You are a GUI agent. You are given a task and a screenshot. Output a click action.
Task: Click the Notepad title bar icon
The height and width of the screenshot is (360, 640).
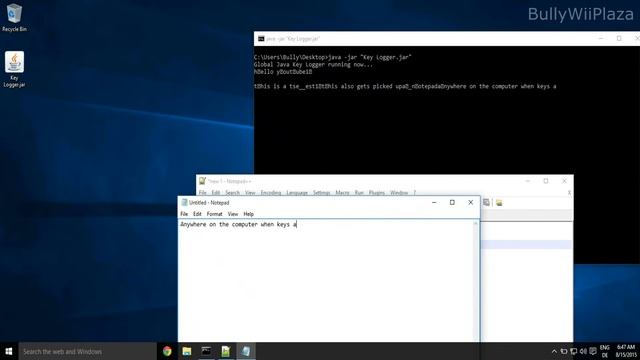click(184, 202)
